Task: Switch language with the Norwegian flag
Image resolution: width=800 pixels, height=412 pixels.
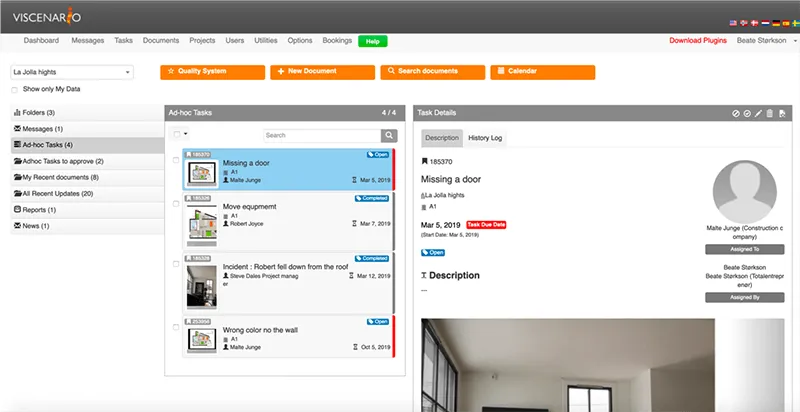Action: click(744, 23)
